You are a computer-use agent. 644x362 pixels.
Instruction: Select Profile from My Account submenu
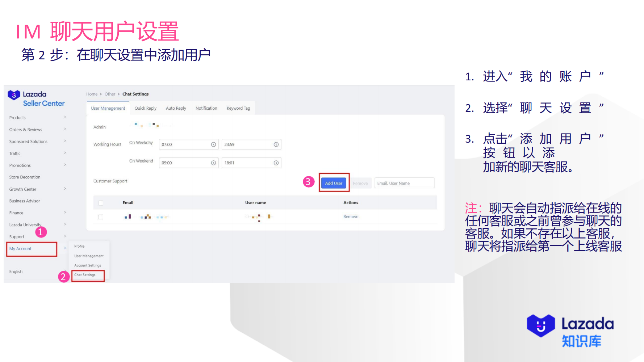click(x=79, y=247)
